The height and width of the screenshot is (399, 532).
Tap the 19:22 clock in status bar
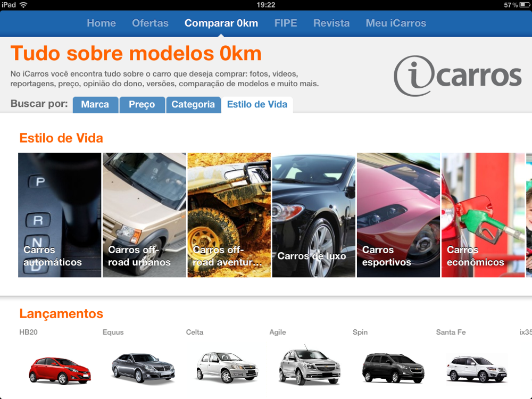click(x=265, y=5)
